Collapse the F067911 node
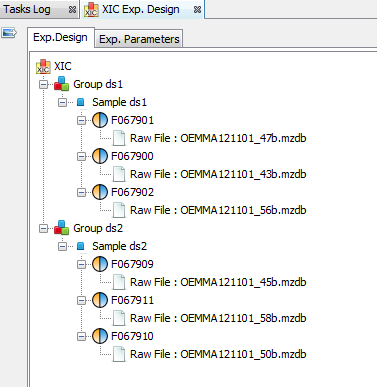The image size is (377, 387). 81,300
